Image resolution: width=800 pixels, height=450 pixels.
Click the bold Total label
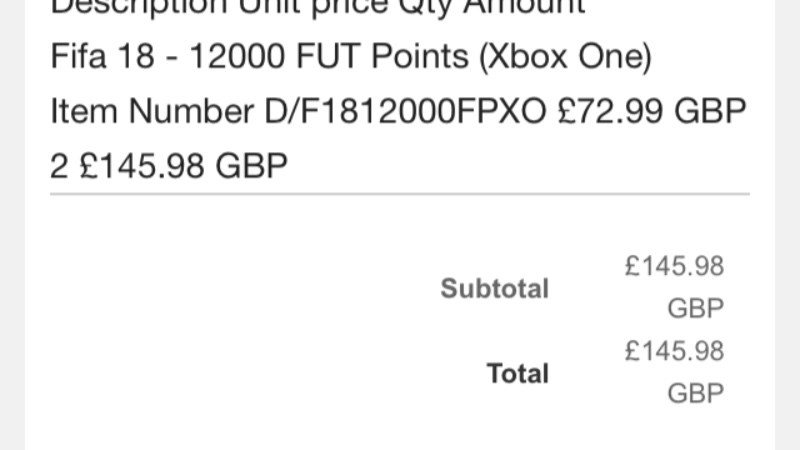pos(518,373)
